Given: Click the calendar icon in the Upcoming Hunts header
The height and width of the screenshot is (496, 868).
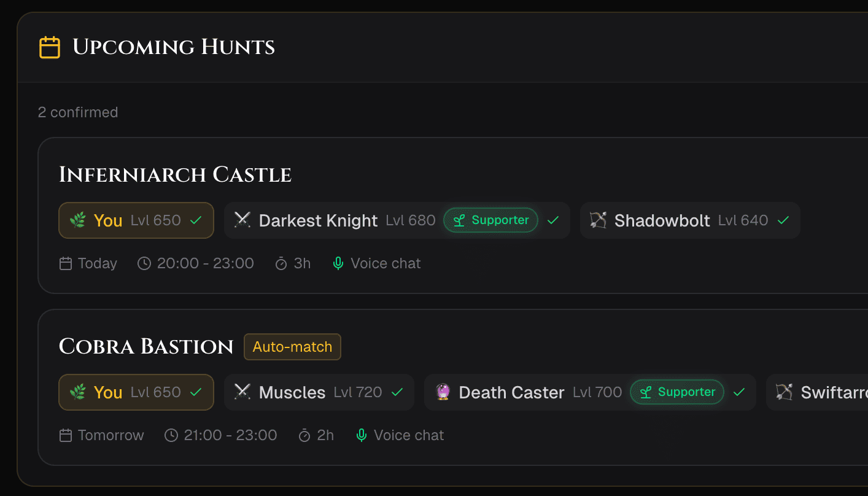Looking at the screenshot, I should coord(50,47).
